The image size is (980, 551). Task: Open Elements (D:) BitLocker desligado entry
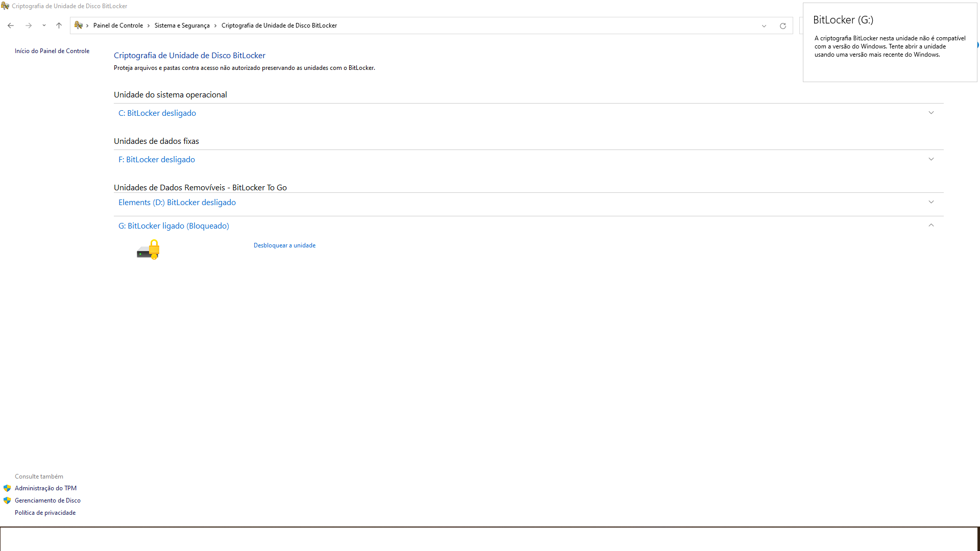point(177,203)
